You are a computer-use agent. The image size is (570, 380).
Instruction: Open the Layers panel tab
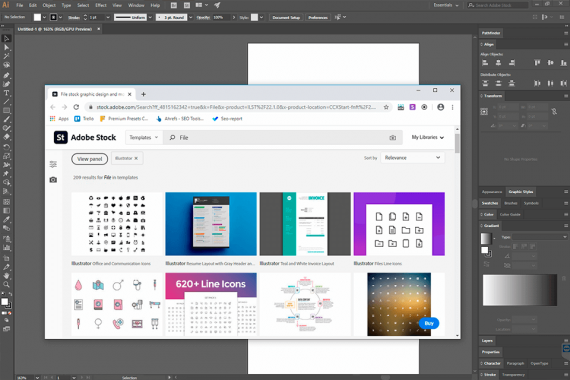[x=487, y=341]
